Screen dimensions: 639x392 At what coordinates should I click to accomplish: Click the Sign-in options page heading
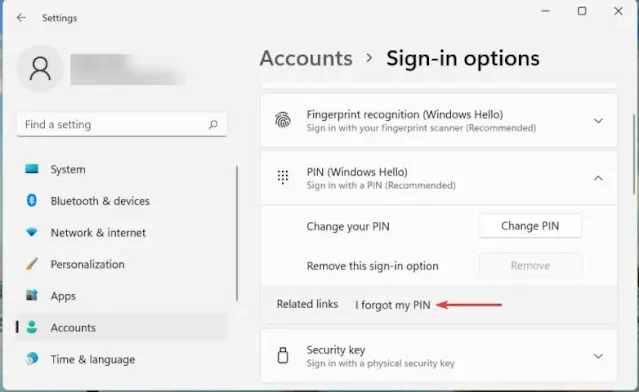coord(463,58)
